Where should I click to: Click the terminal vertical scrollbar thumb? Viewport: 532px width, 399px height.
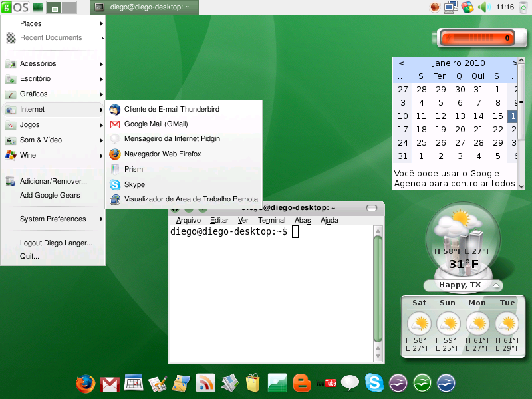(378, 289)
